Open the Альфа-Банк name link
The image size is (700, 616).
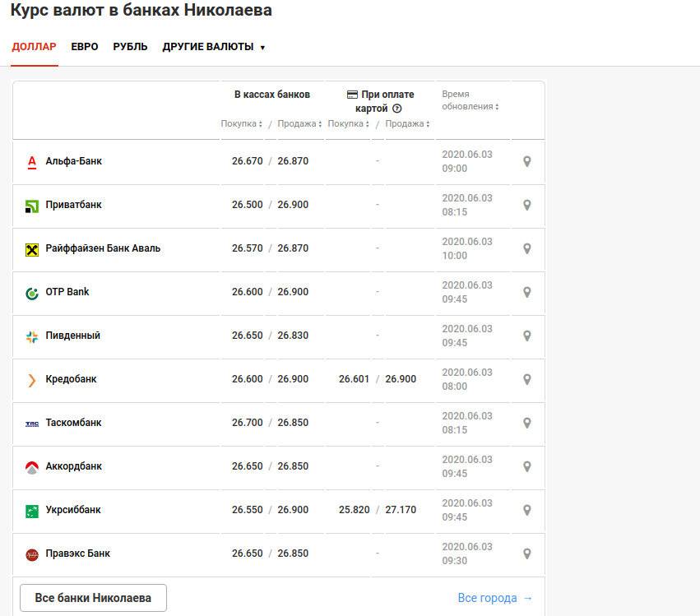[74, 161]
